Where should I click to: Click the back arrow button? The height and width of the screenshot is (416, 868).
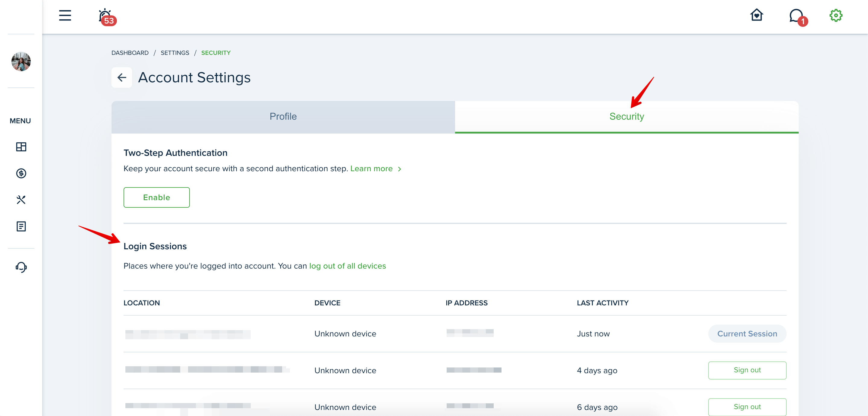coord(122,77)
